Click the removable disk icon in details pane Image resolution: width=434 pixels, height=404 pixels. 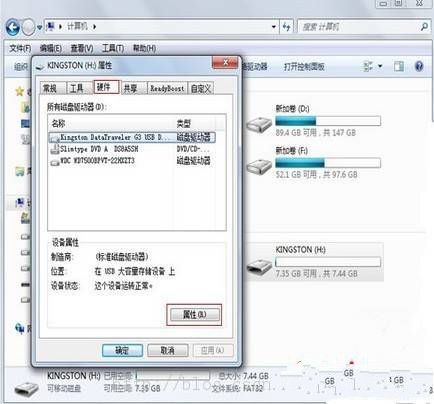coord(27,388)
